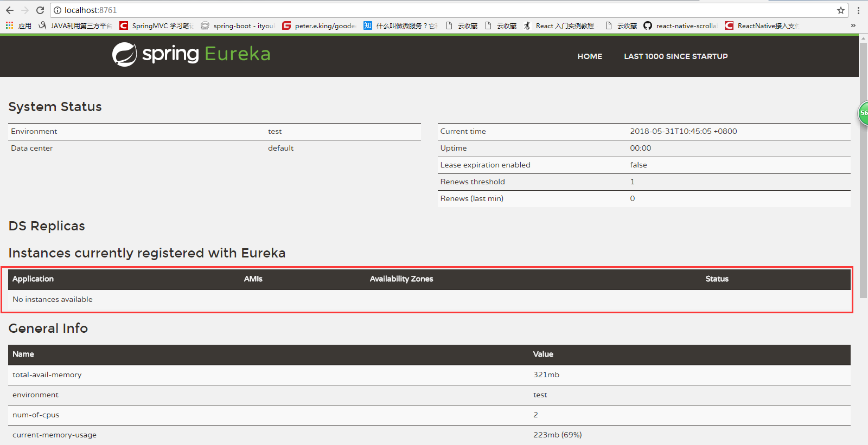The width and height of the screenshot is (868, 445).
Task: Click the 'Application' column header
Action: click(x=33, y=279)
